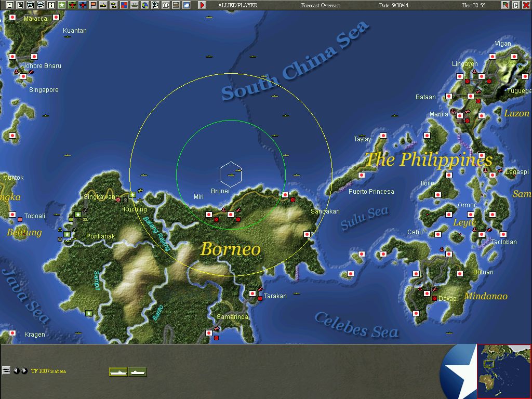Click the 'C' icon at top right
This screenshot has height=399, width=532.
coord(516,5)
